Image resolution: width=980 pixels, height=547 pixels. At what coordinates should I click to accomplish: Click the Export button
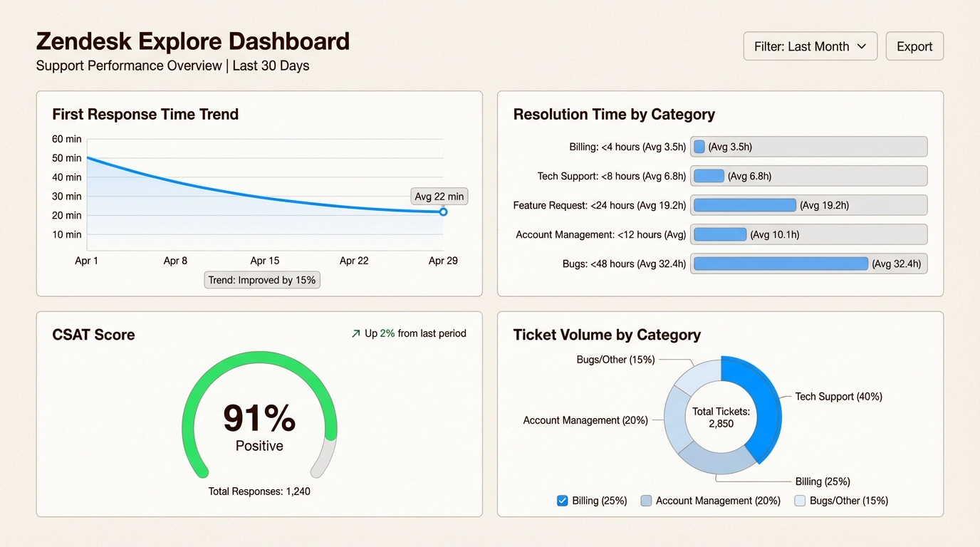click(914, 46)
